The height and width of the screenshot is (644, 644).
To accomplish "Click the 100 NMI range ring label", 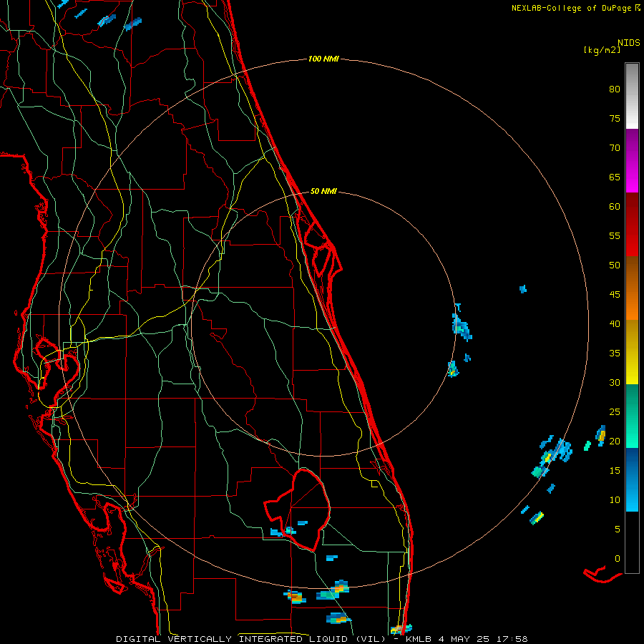I will (323, 59).
